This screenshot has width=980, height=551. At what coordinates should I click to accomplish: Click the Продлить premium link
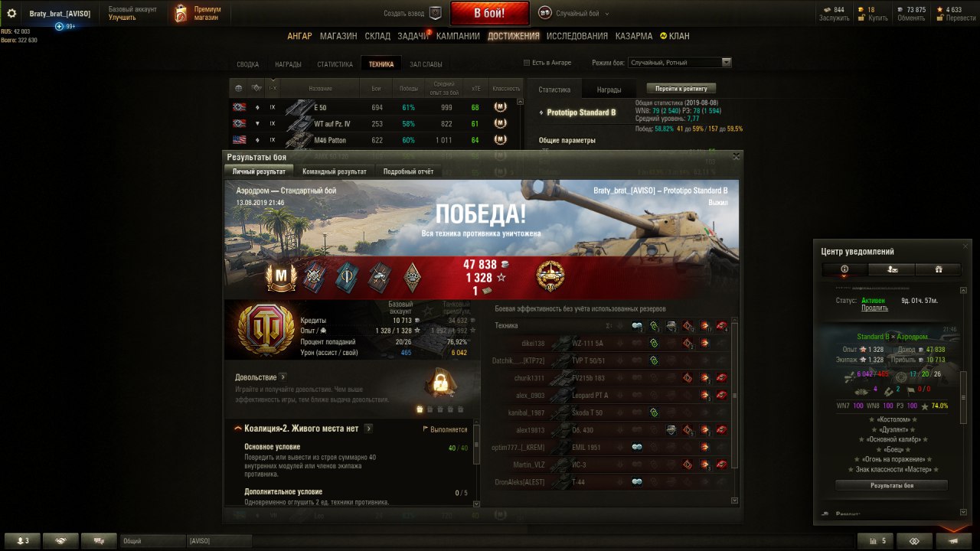(x=874, y=308)
